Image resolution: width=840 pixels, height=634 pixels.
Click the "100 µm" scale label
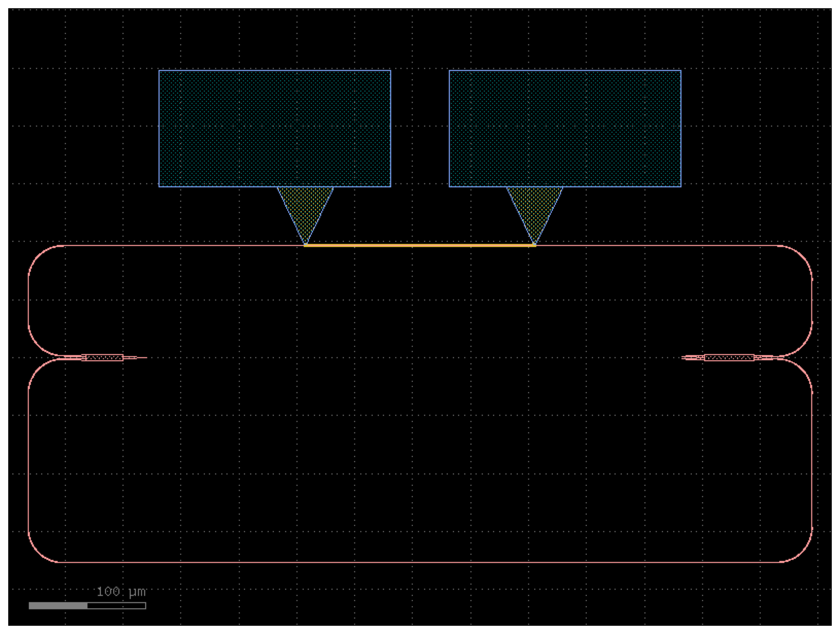coord(121,592)
